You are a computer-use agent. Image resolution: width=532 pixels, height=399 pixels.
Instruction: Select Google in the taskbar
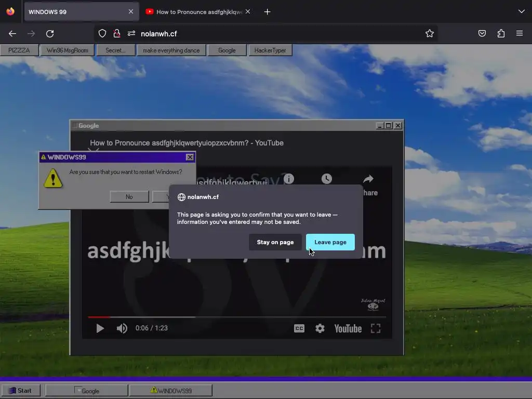click(87, 391)
